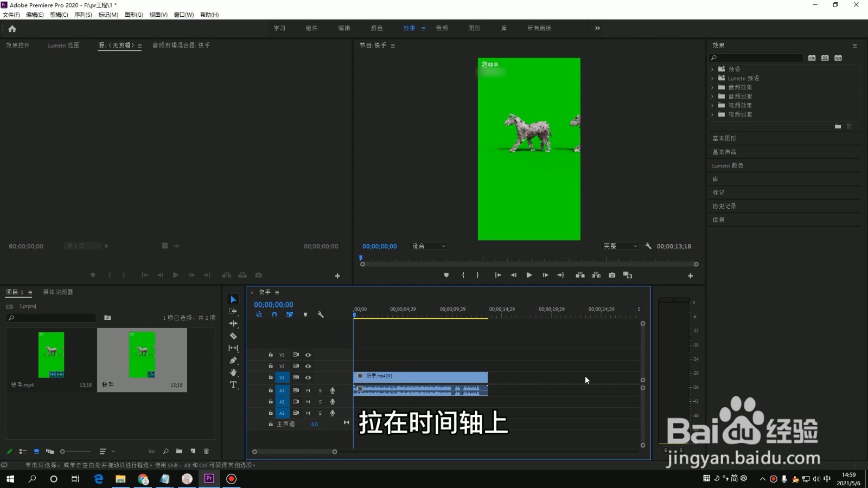This screenshot has height=488, width=868.
Task: Go to in point in program monitor
Action: tap(497, 275)
